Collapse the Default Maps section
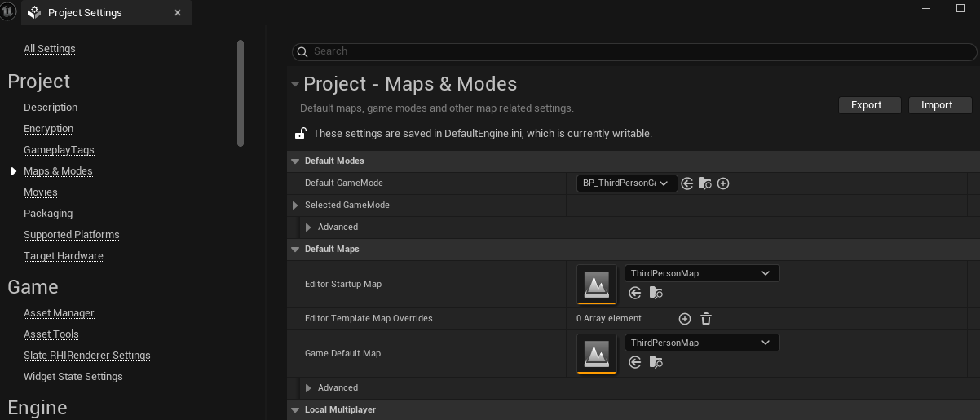Viewport: 980px width, 420px height. (295, 250)
